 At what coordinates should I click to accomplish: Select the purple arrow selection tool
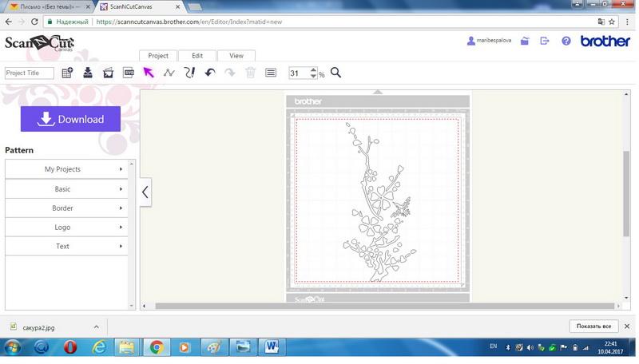[149, 73]
